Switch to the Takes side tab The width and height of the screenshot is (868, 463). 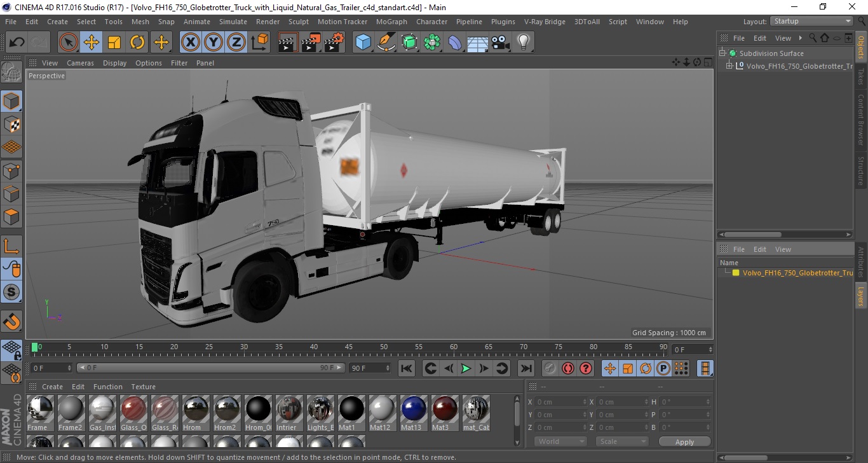tap(861, 76)
